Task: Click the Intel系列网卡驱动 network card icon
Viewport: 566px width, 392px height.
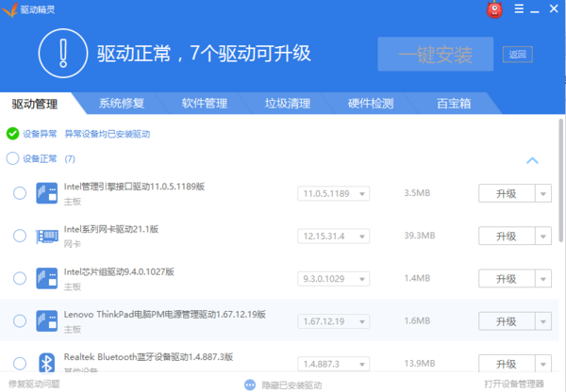Action: (47, 237)
